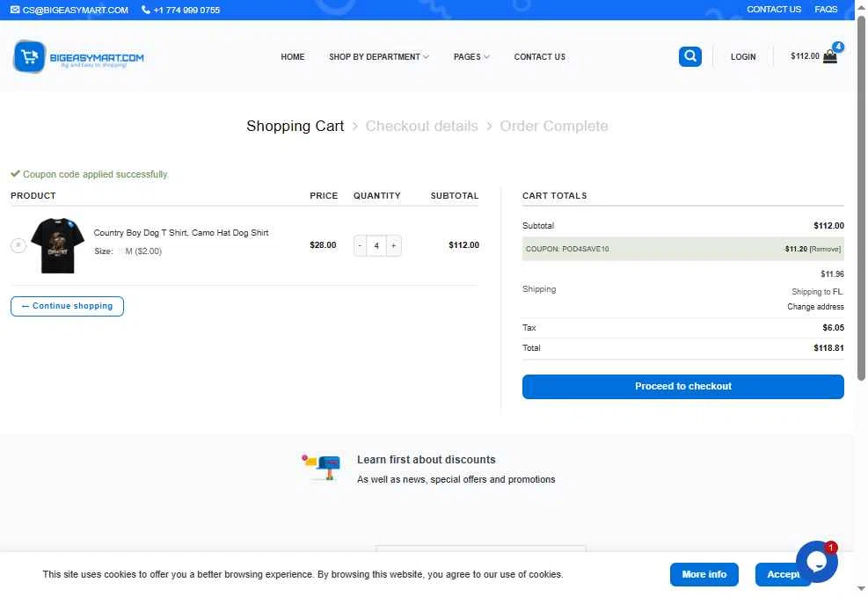
Task: Click the CS@BIGEASYMART.COM email address
Action: coord(76,10)
